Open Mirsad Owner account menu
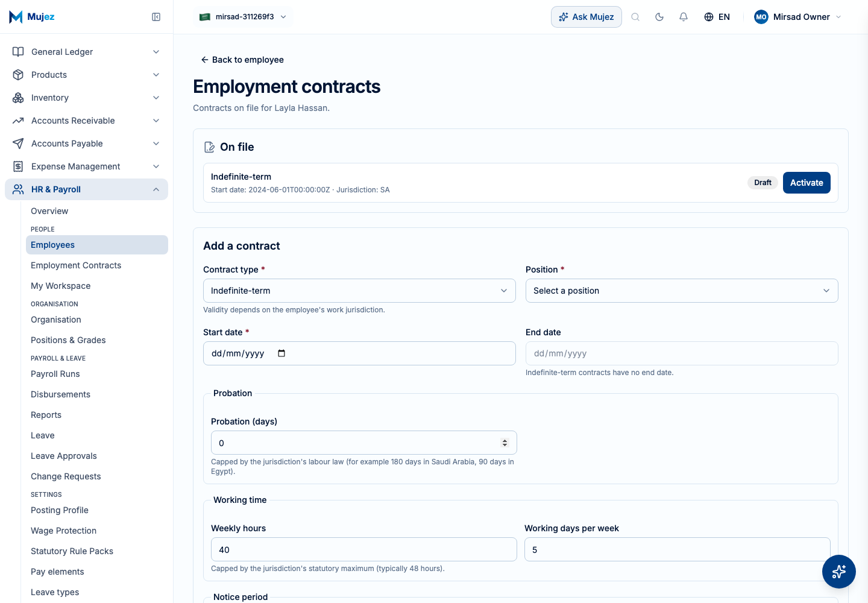 tap(798, 17)
